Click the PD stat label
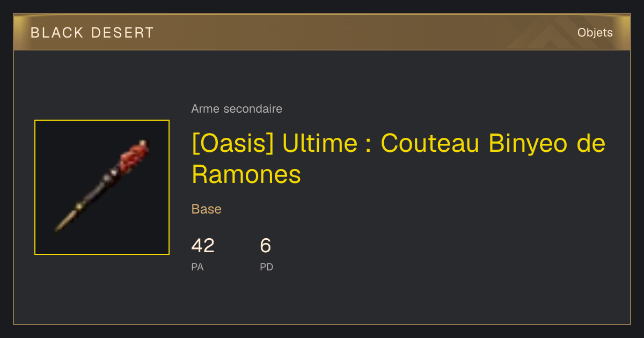This screenshot has width=644, height=338. pyautogui.click(x=267, y=267)
